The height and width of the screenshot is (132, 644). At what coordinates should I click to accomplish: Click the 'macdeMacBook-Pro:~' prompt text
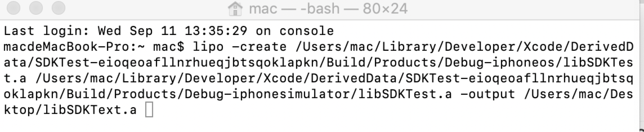point(74,47)
